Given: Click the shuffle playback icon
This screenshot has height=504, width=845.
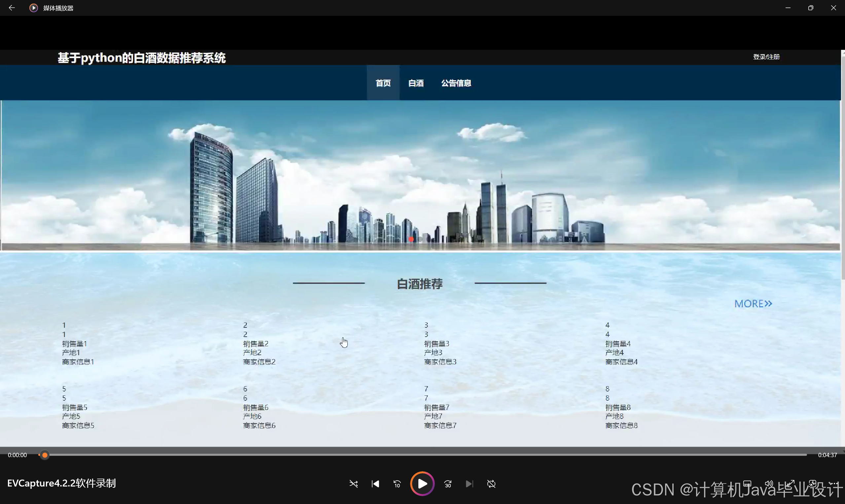Looking at the screenshot, I should pyautogui.click(x=354, y=484).
